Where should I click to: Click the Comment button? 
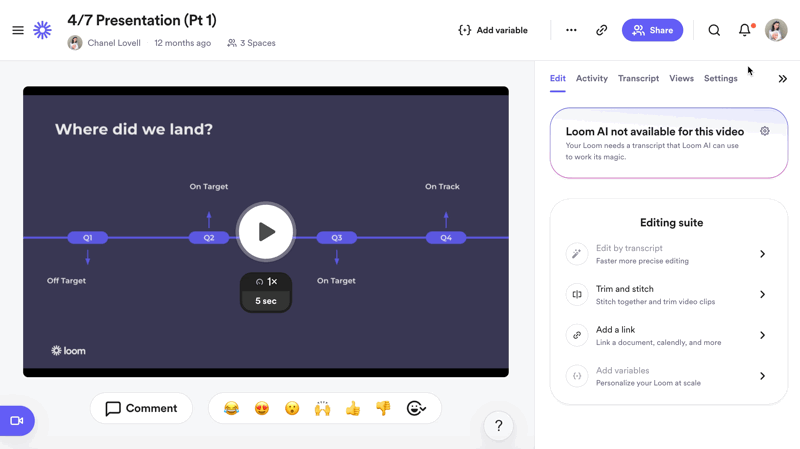pyautogui.click(x=141, y=408)
